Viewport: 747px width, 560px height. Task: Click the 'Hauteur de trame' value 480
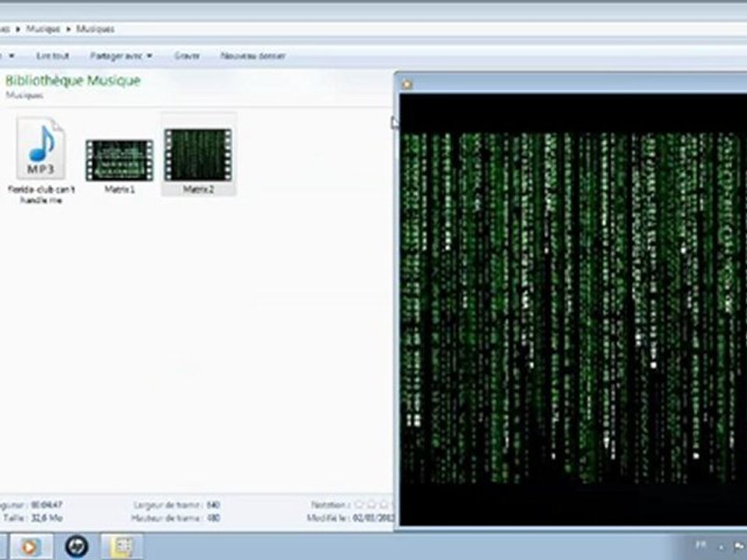tap(213, 518)
